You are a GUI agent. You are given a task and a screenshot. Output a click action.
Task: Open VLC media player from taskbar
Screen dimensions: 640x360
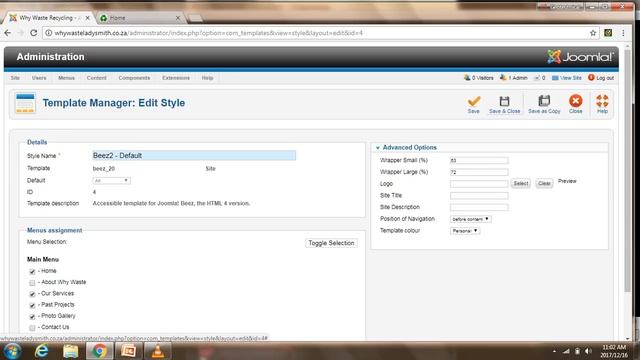coord(158,351)
